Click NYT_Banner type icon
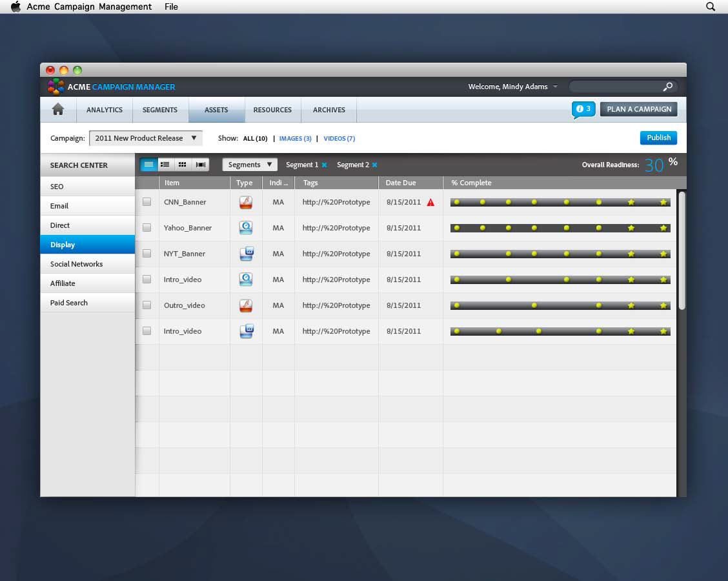728x581 pixels. (x=246, y=254)
